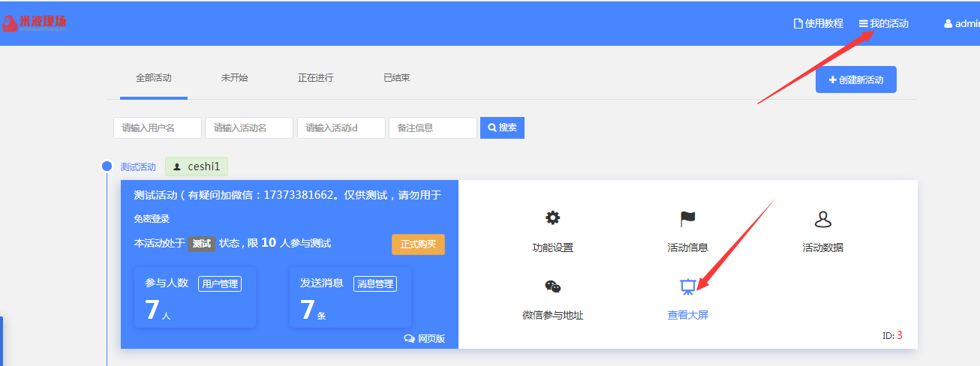Open the 我的活动 menu
This screenshot has width=980, height=366.
[884, 24]
